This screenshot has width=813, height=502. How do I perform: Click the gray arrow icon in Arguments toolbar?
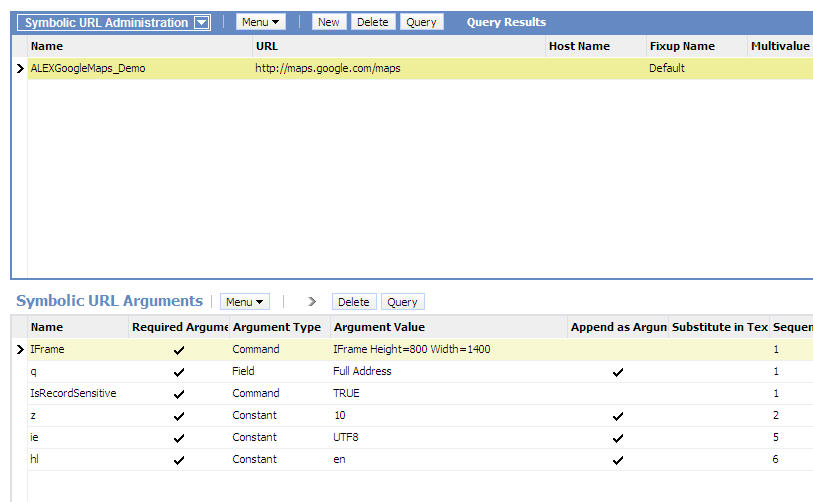[x=312, y=301]
